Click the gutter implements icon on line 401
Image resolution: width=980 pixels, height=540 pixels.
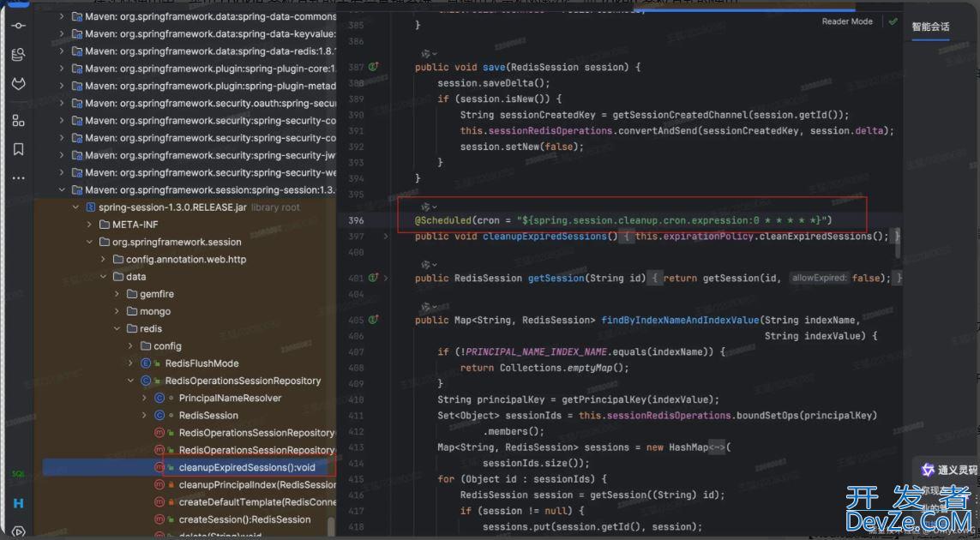[373, 278]
